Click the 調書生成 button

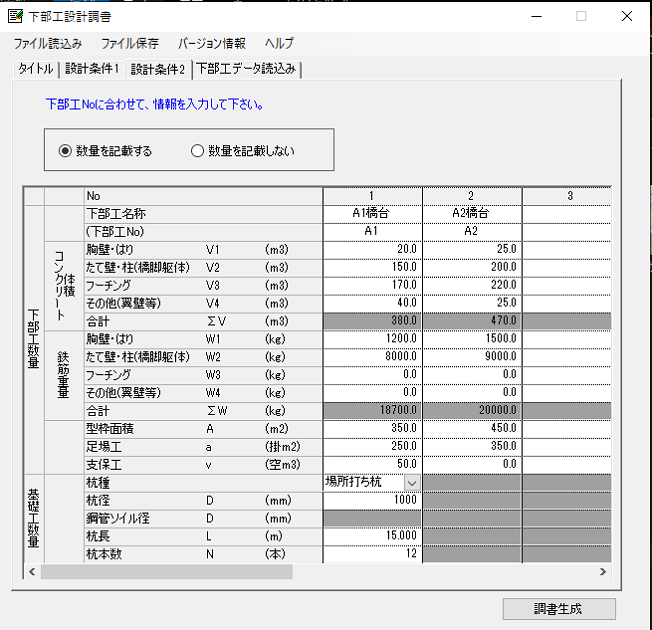click(x=559, y=609)
